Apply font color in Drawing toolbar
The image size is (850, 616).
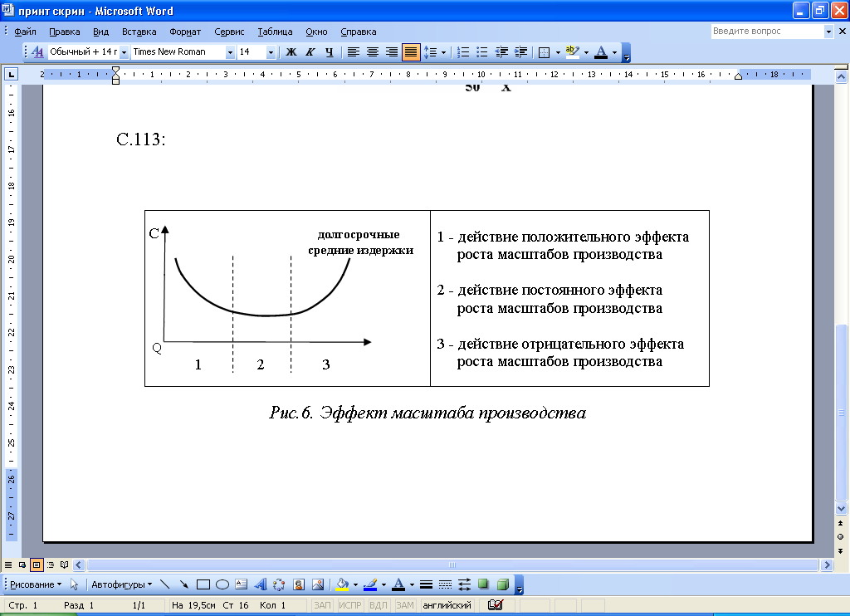coord(398,584)
